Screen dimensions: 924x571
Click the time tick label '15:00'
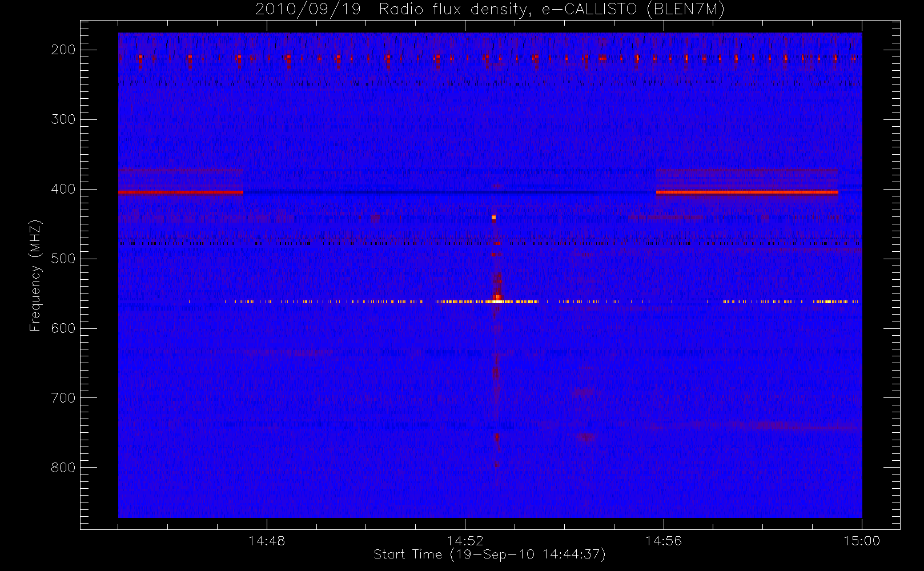(862, 541)
